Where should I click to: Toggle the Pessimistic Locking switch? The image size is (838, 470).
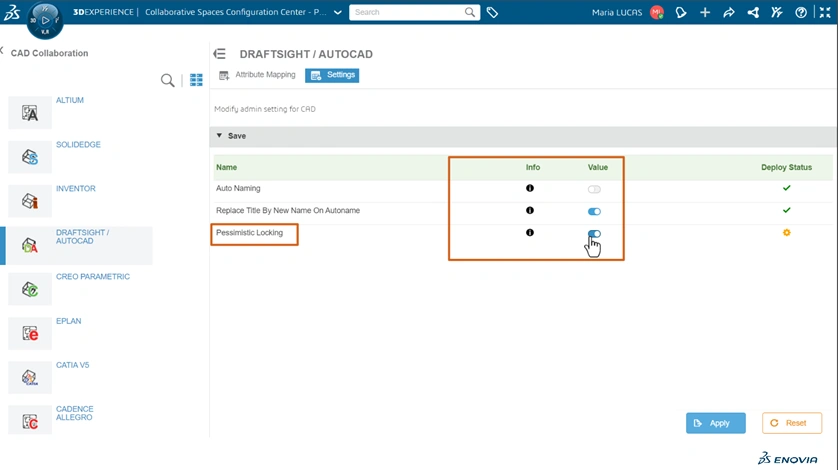(x=594, y=234)
